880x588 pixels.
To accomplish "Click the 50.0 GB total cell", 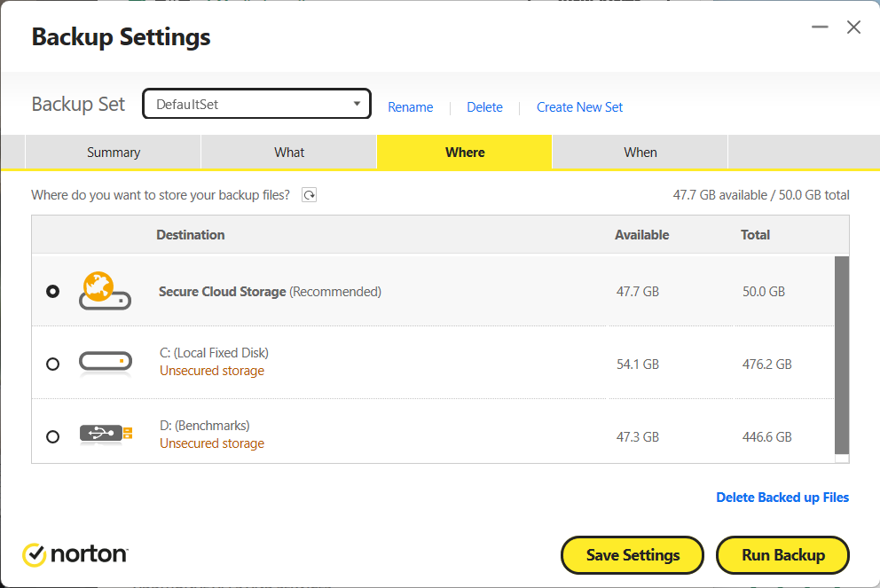I will click(x=764, y=292).
